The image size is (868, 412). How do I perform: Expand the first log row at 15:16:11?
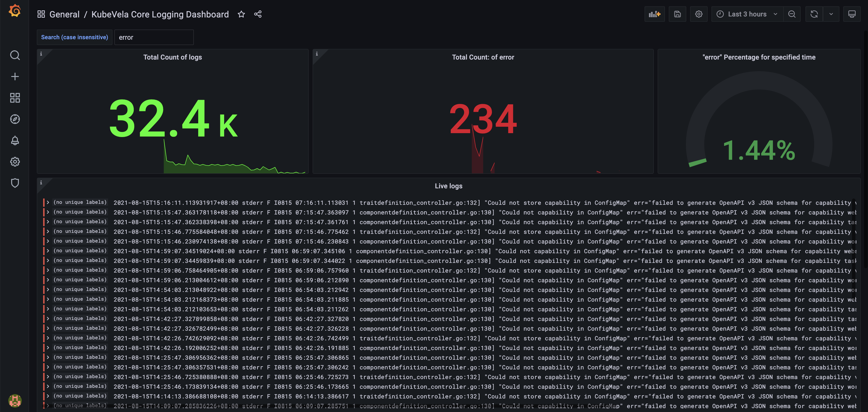pos(48,202)
